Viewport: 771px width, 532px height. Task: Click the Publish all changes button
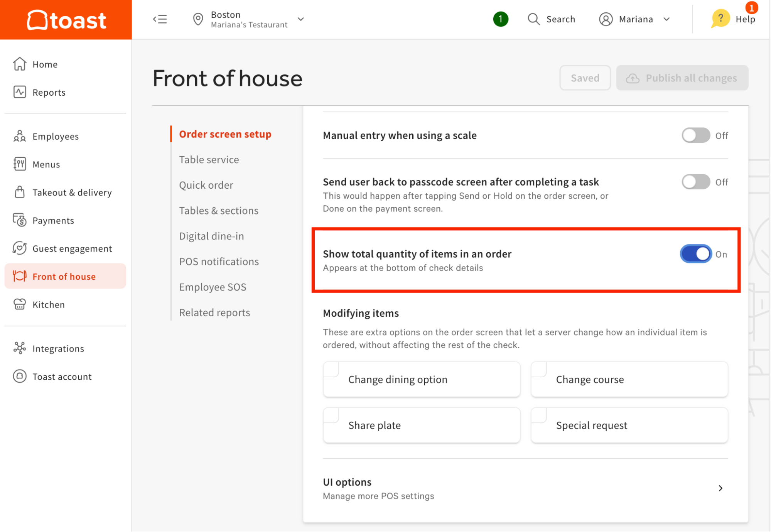point(682,78)
